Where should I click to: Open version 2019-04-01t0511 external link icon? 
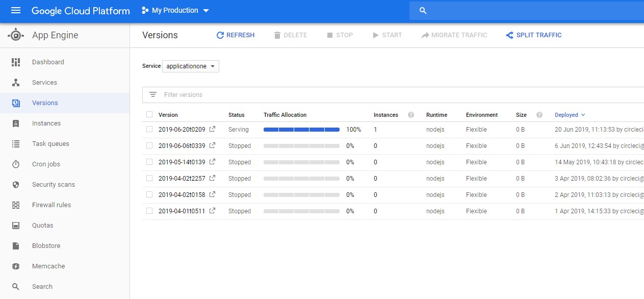pos(213,211)
